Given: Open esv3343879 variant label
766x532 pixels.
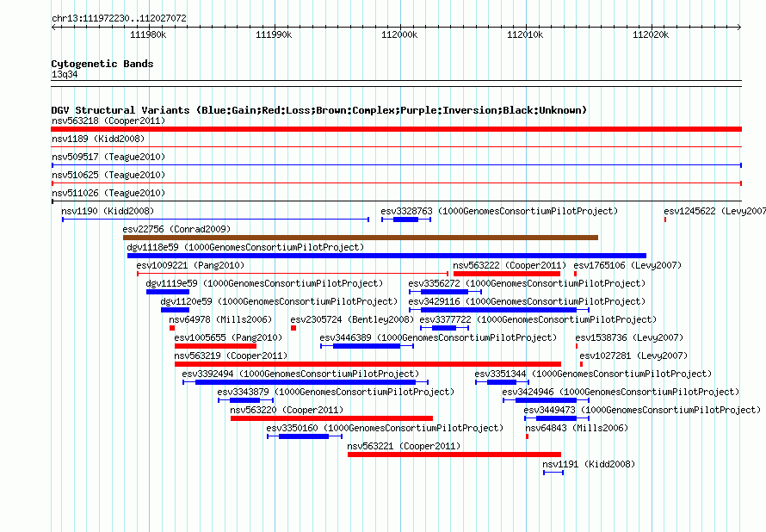Looking at the screenshot, I should tap(336, 392).
